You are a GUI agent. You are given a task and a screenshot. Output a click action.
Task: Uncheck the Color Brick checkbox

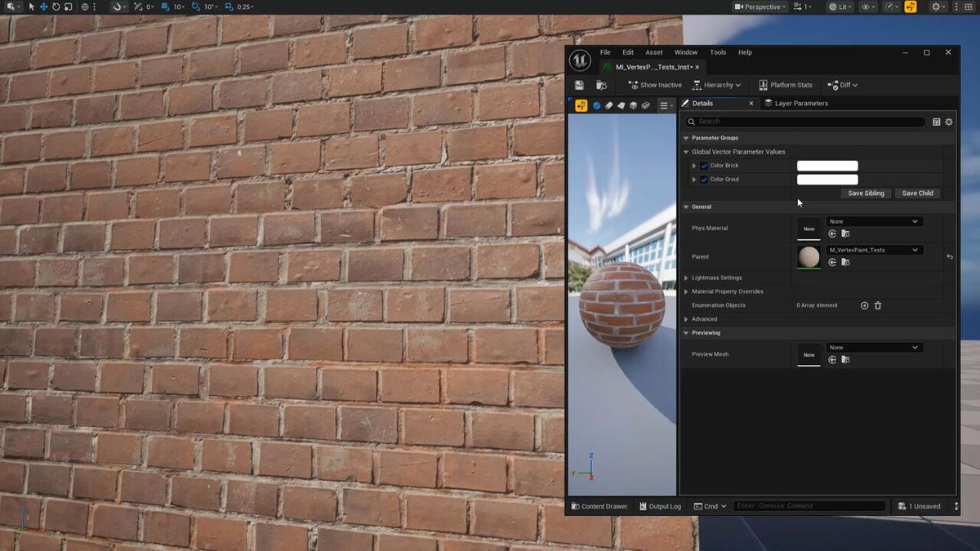[x=704, y=166]
